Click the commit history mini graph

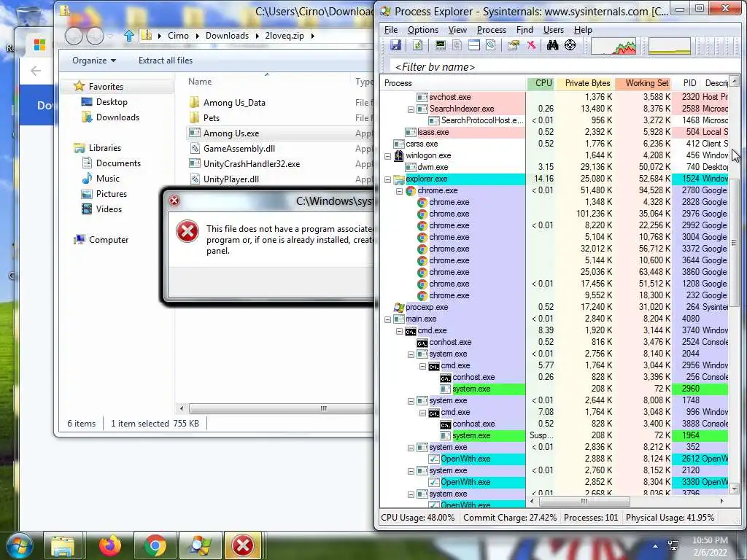click(670, 46)
